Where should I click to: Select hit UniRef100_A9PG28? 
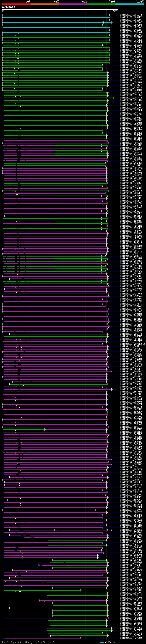pos(131,143)
